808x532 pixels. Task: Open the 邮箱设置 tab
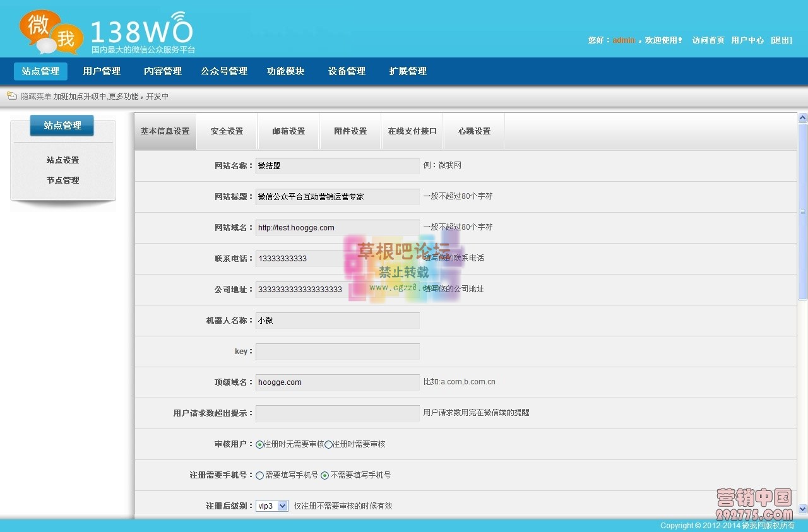point(288,131)
